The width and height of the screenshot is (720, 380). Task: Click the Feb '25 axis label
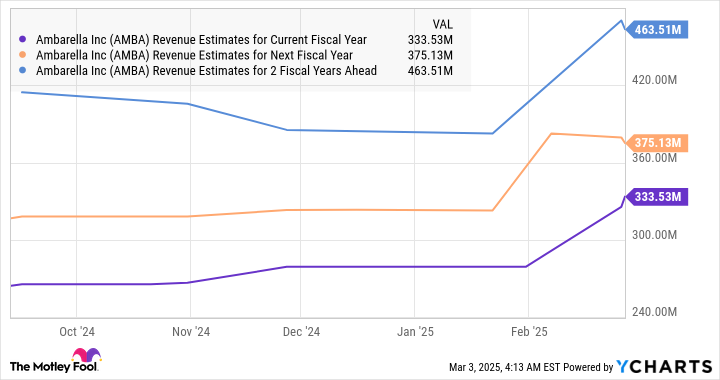pos(529,332)
